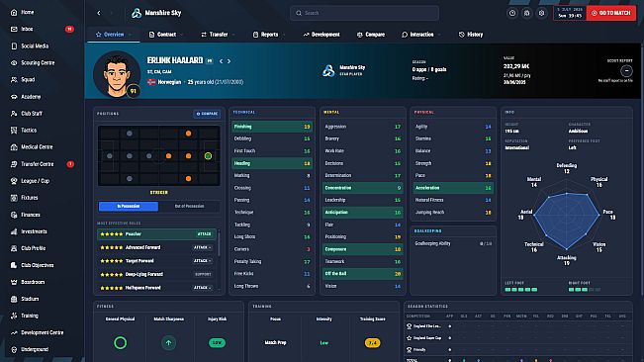644x362 pixels.
Task: Open the Academy section
Action: coord(31,97)
